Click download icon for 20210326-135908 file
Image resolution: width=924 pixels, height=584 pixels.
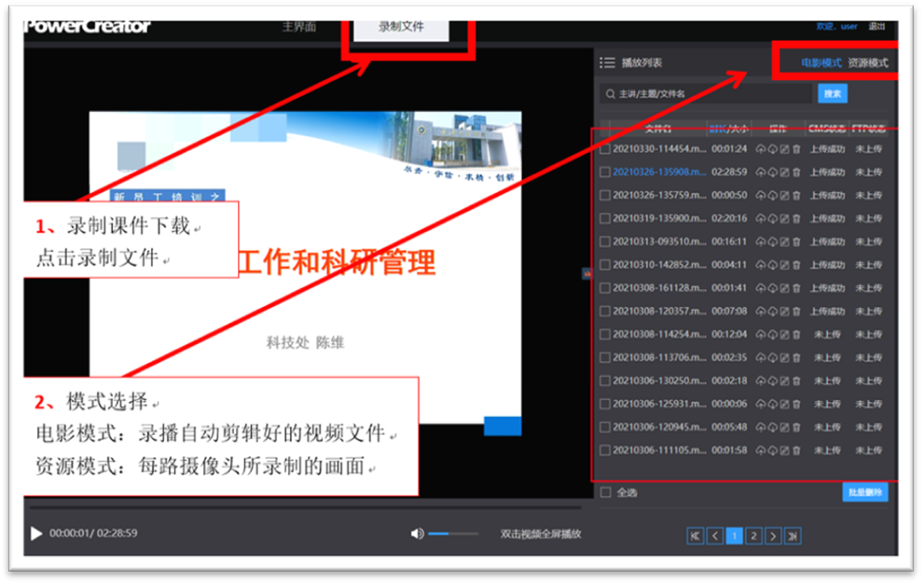[772, 172]
